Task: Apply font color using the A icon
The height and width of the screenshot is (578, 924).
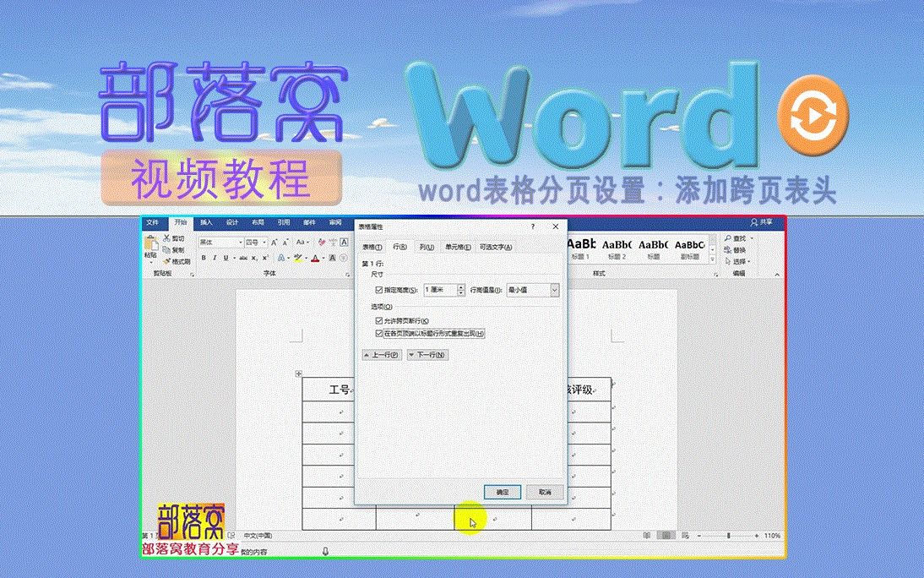Action: [x=316, y=257]
